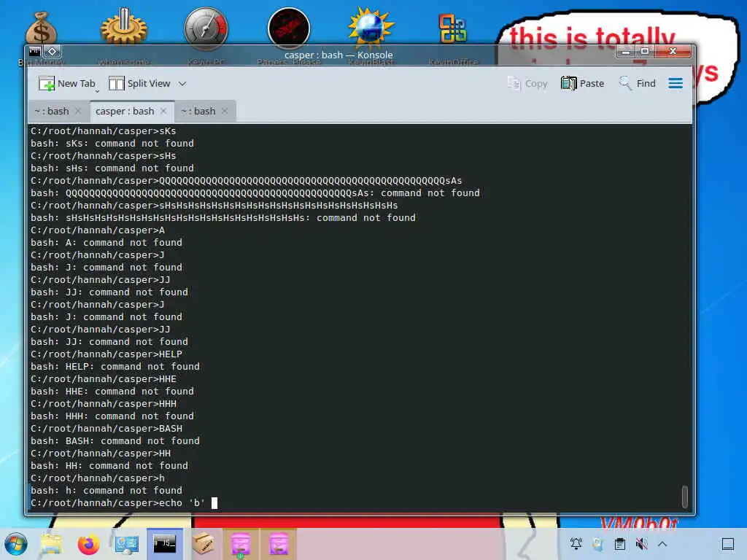Click the Split View button
747x560 pixels.
139,83
